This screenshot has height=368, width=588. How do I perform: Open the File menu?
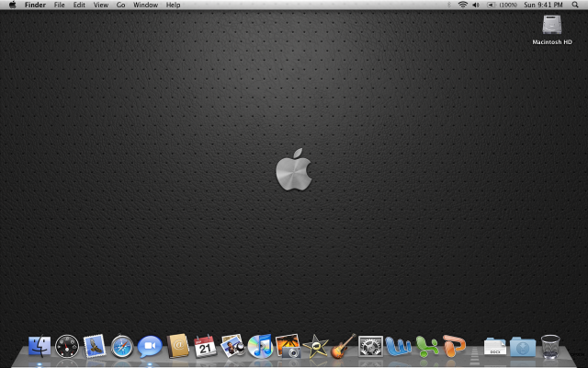click(x=59, y=5)
